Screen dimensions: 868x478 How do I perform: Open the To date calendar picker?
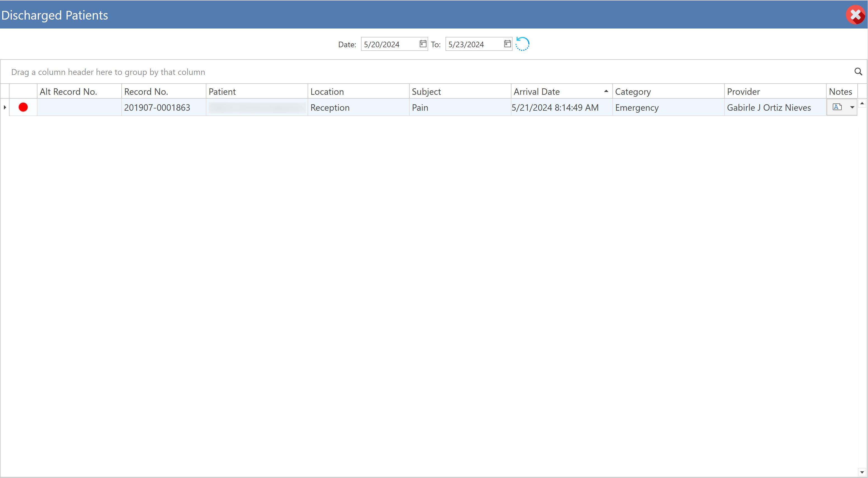pos(507,44)
